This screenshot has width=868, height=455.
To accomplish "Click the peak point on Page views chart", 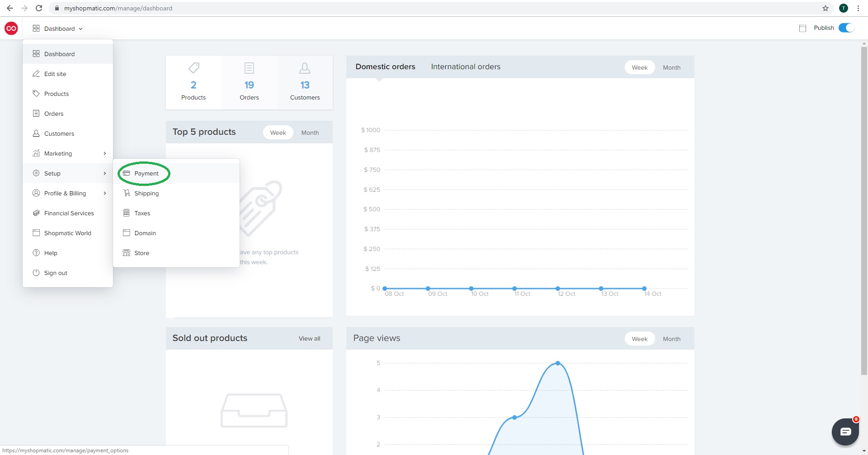I will click(x=558, y=363).
